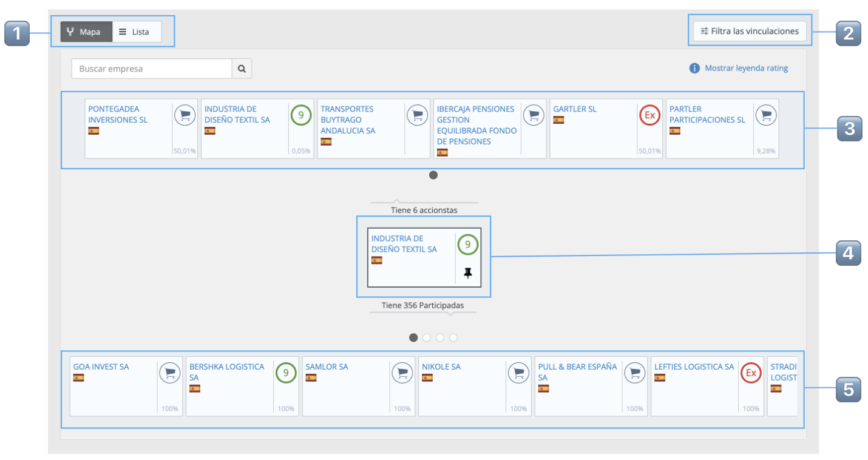Select the third participadas page dot
Image resolution: width=868 pixels, height=460 pixels.
[440, 337]
